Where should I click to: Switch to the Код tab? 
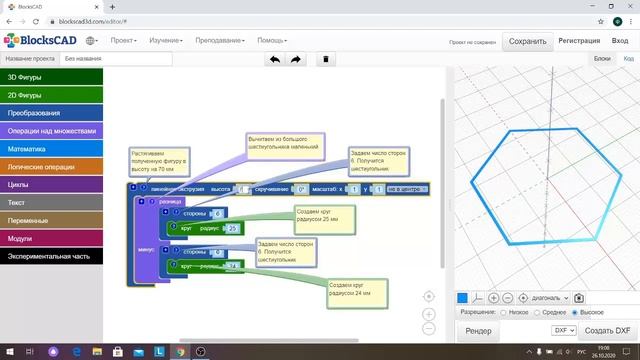(629, 59)
